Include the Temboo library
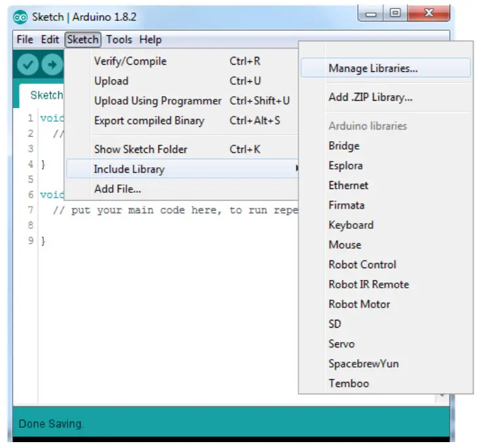The height and width of the screenshot is (448, 482). 385,383
